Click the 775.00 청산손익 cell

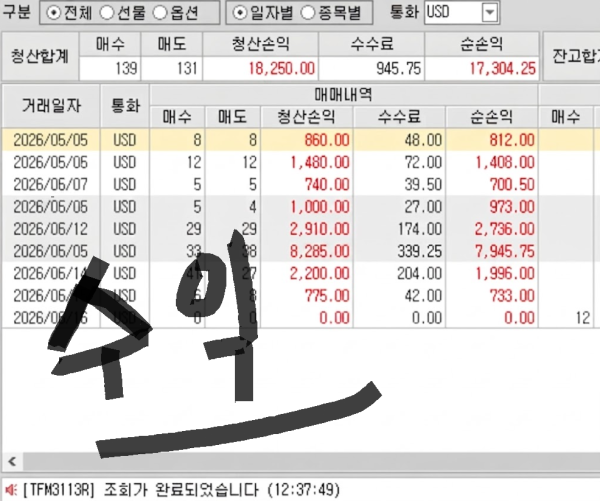point(307,295)
